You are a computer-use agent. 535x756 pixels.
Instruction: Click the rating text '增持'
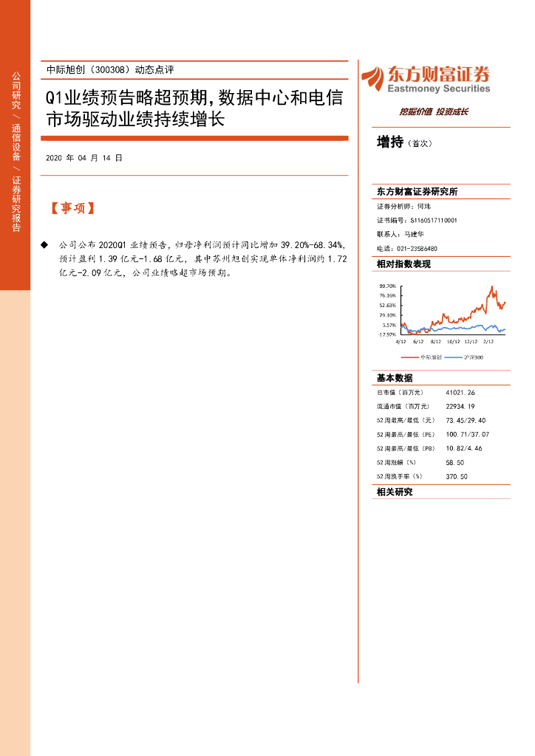(x=390, y=142)
